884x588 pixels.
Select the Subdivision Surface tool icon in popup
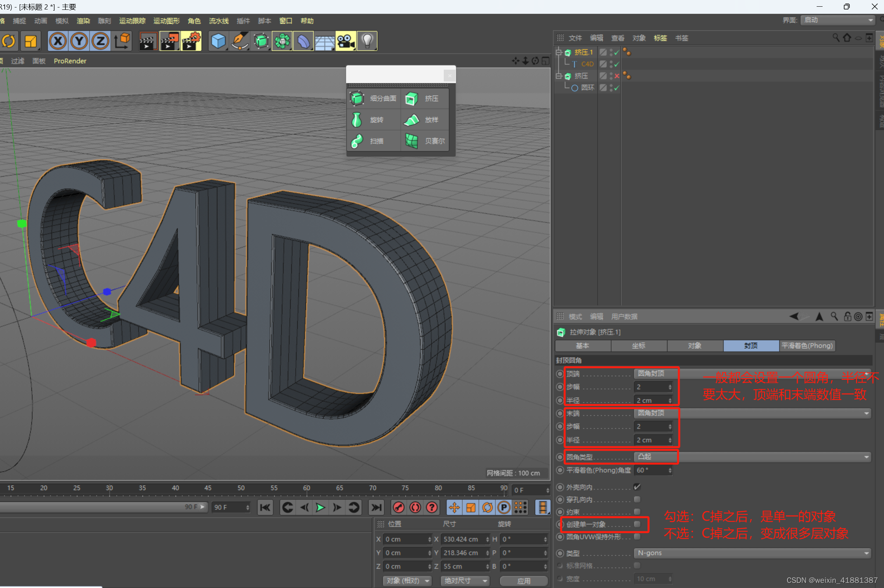coord(357,98)
